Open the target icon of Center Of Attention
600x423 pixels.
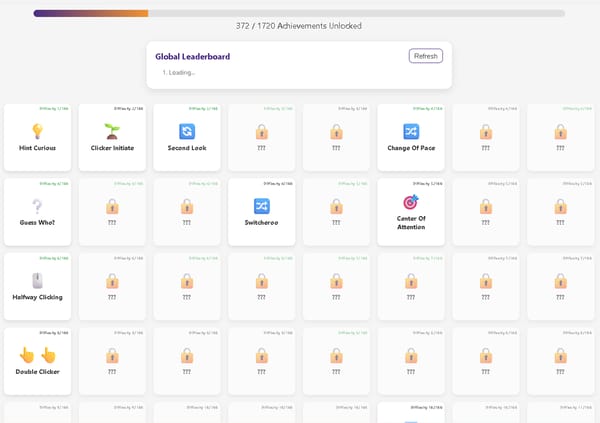point(411,202)
